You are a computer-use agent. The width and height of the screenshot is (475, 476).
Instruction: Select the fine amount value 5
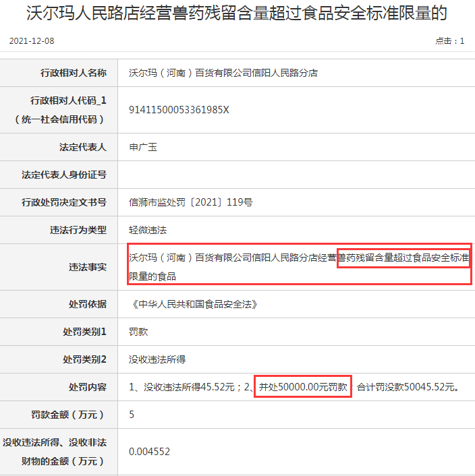[132, 415]
